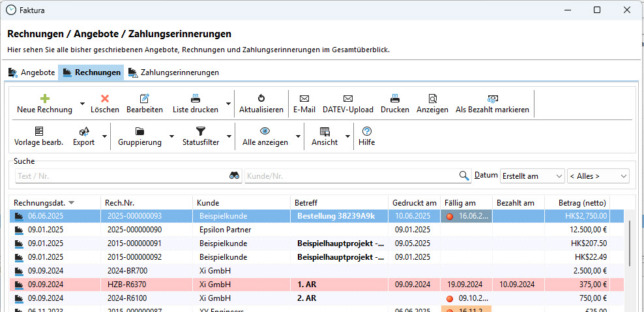
Task: Expand the Ansicht dropdown arrow
Action: click(348, 136)
